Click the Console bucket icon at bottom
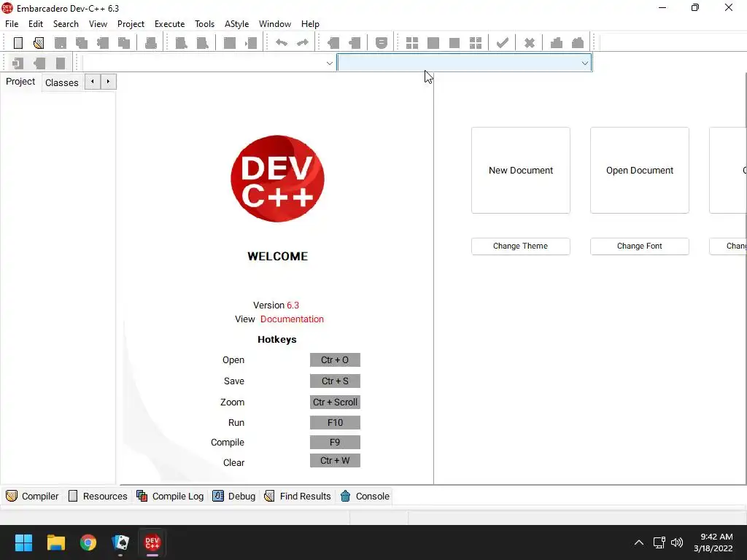The height and width of the screenshot is (560, 747). click(345, 496)
